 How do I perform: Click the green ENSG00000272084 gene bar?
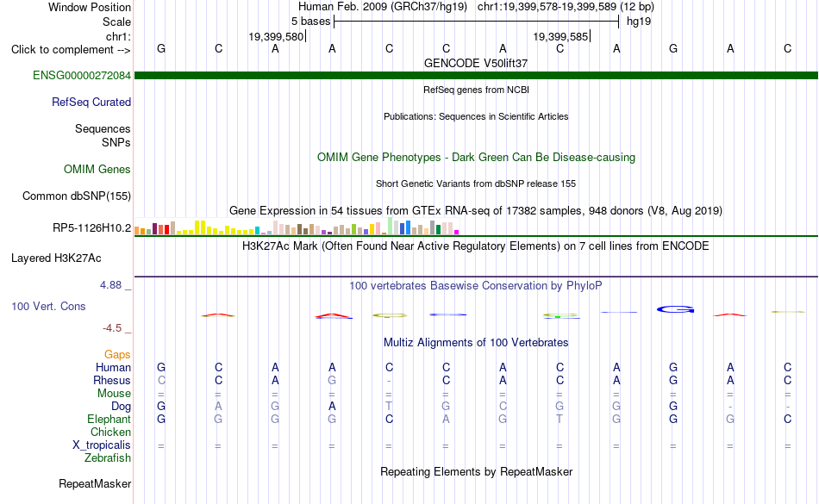pyautogui.click(x=476, y=75)
